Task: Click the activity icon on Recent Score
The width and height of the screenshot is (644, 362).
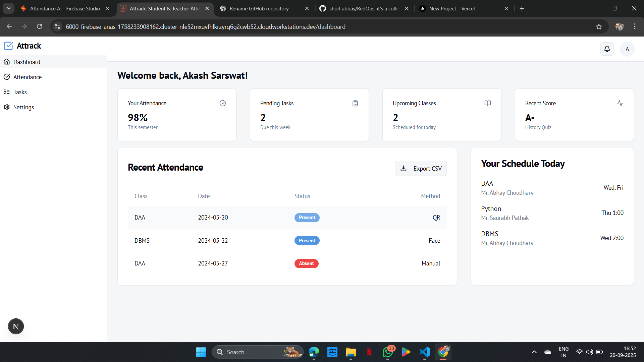Action: click(x=620, y=103)
